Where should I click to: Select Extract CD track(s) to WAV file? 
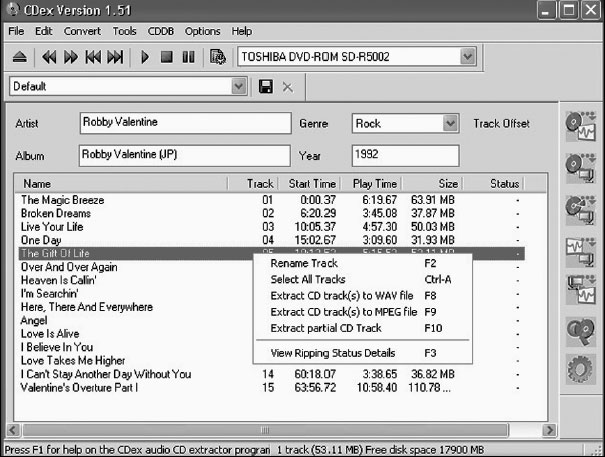pyautogui.click(x=343, y=296)
